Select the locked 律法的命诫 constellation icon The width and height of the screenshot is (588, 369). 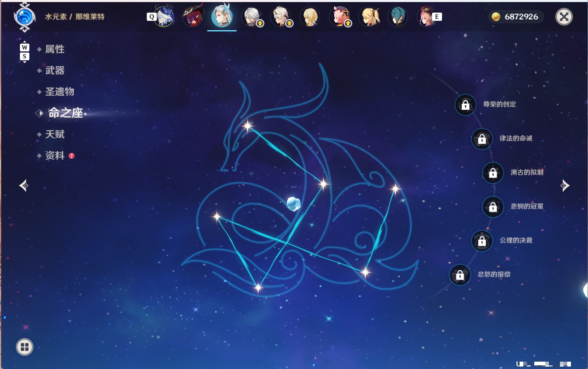click(482, 139)
